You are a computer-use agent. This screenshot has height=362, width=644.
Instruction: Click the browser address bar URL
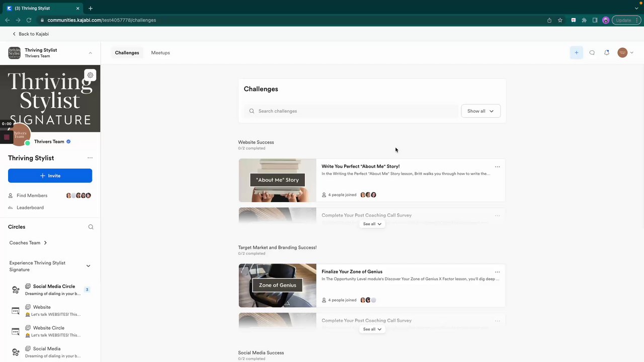pos(102,20)
